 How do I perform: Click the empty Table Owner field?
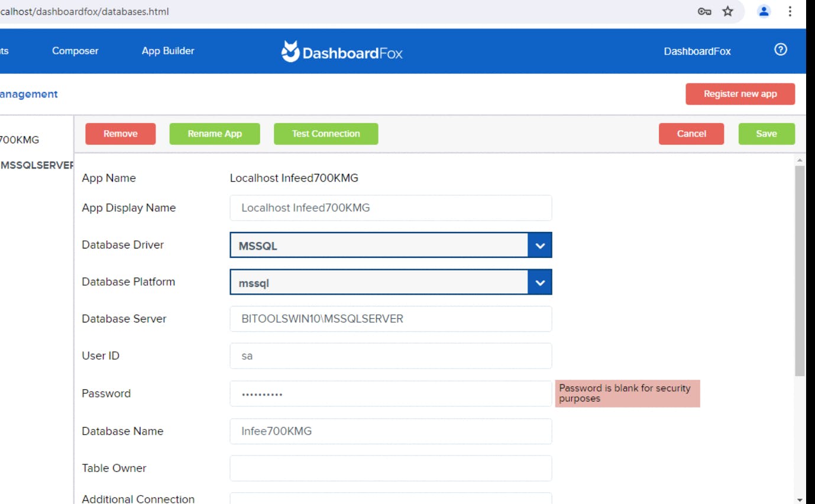click(391, 468)
